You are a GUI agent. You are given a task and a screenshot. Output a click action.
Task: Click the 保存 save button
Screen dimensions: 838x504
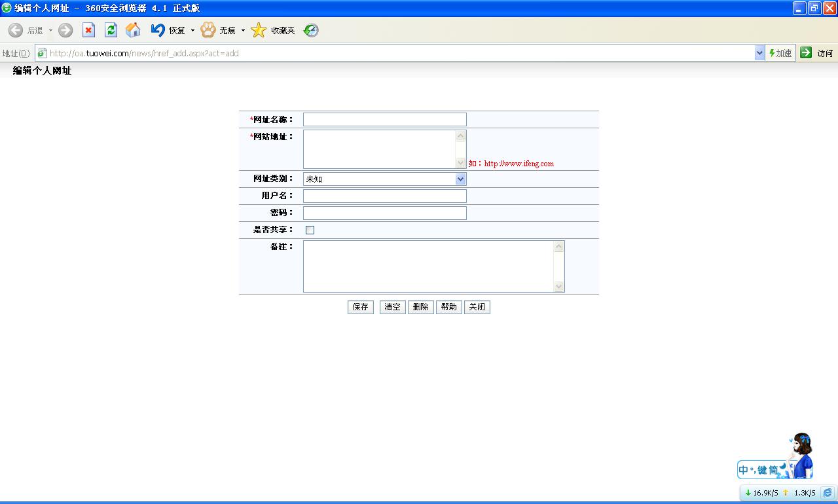(361, 307)
